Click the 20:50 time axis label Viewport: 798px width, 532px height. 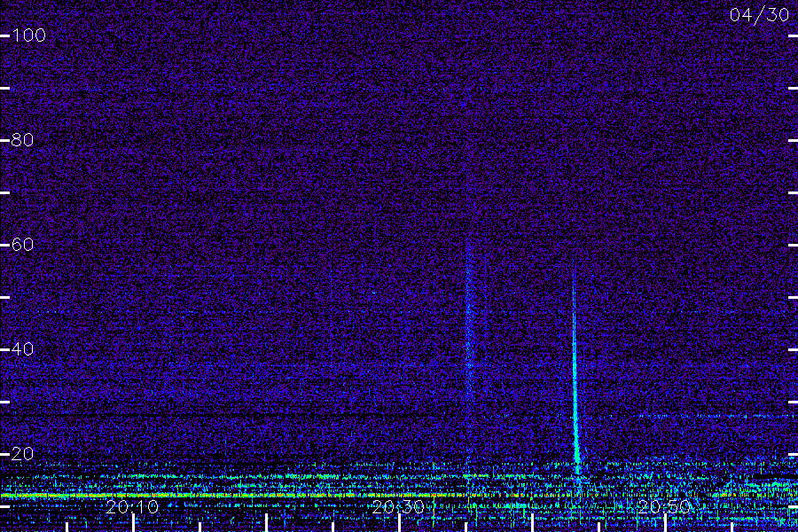pos(664,506)
